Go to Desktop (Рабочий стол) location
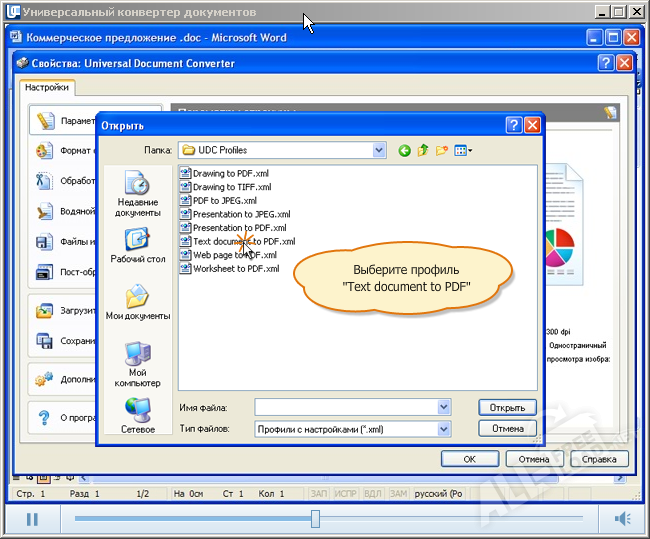The width and height of the screenshot is (650, 539). 137,246
